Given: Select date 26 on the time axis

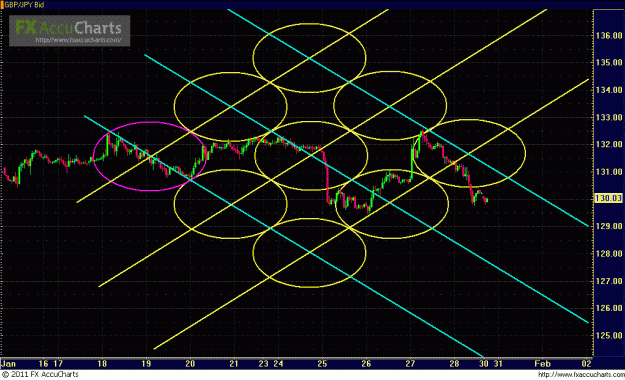Looking at the screenshot, I should 366,364.
